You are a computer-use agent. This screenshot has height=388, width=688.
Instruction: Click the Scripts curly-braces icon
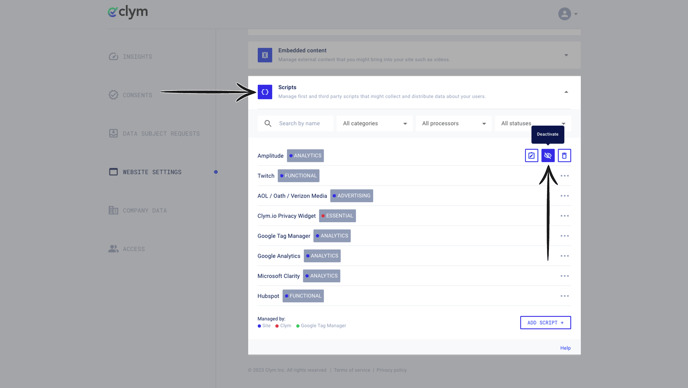pos(265,92)
